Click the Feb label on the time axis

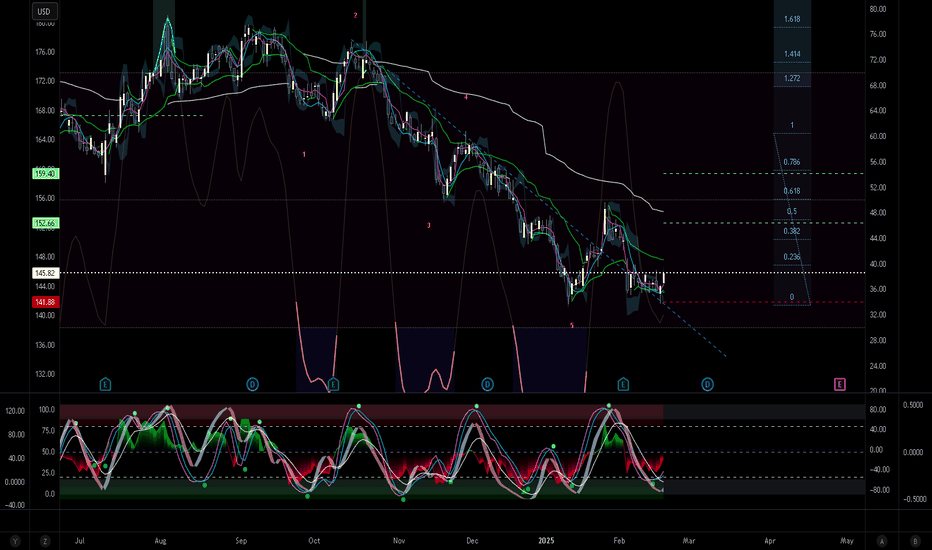[x=619, y=540]
